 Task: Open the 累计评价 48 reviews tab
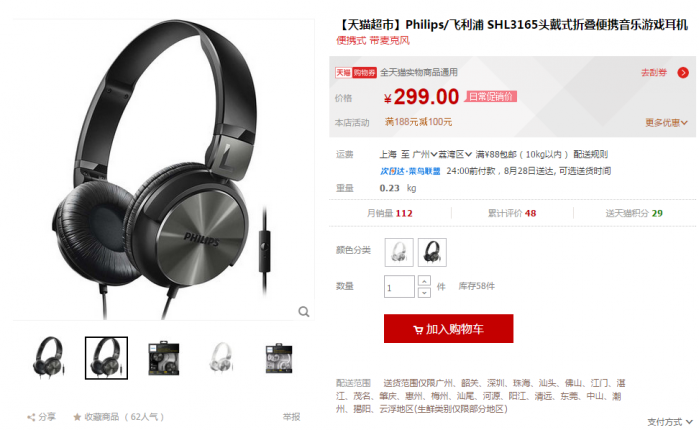coord(512,213)
